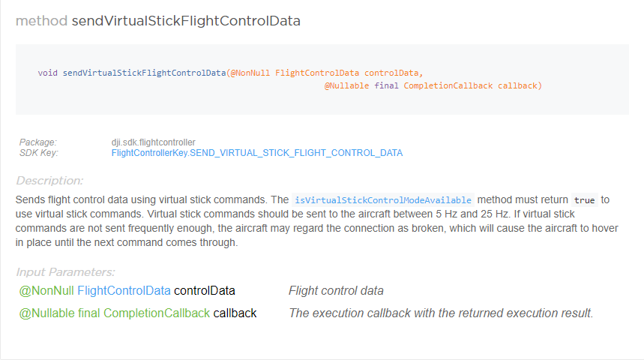Click the @Nullable annotation in the code block
The width and height of the screenshot is (644, 360).
(346, 85)
